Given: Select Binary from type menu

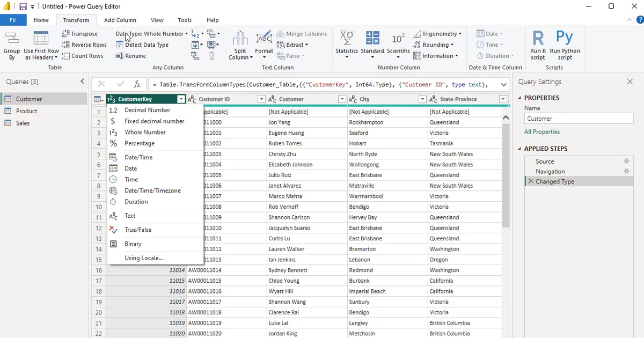Looking at the screenshot, I should tap(155, 244).
